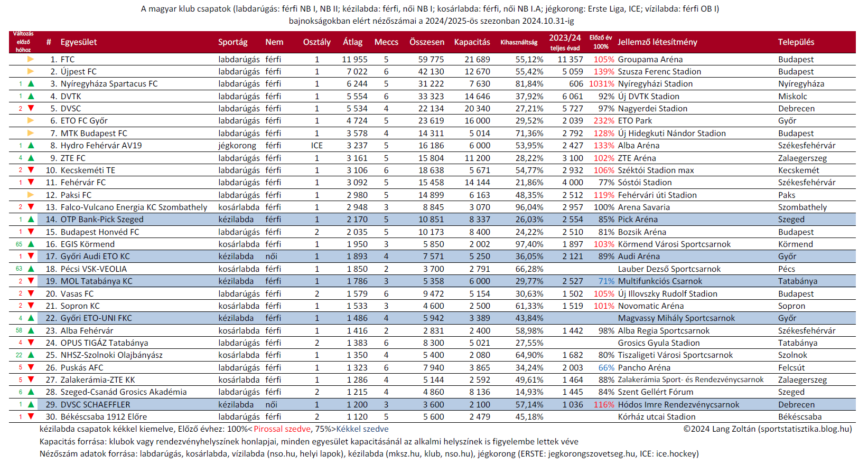Click the Felcsút town cell
Image resolution: width=868 pixels, height=465 pixels.
tap(792, 368)
